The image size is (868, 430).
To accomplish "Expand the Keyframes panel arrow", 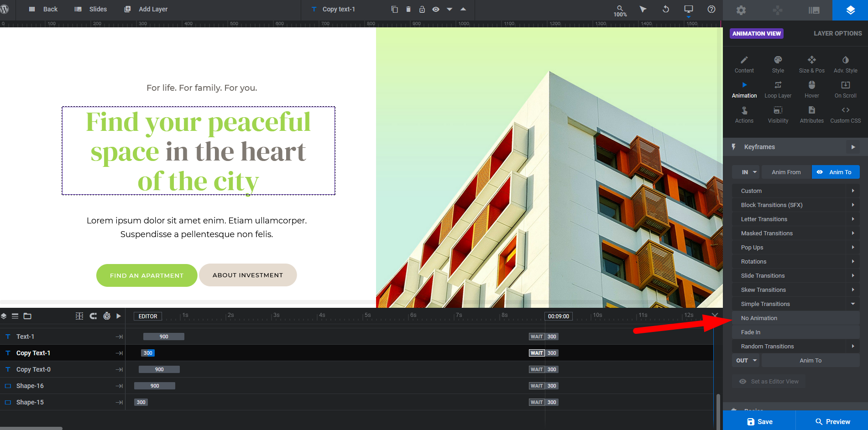I will (x=853, y=147).
